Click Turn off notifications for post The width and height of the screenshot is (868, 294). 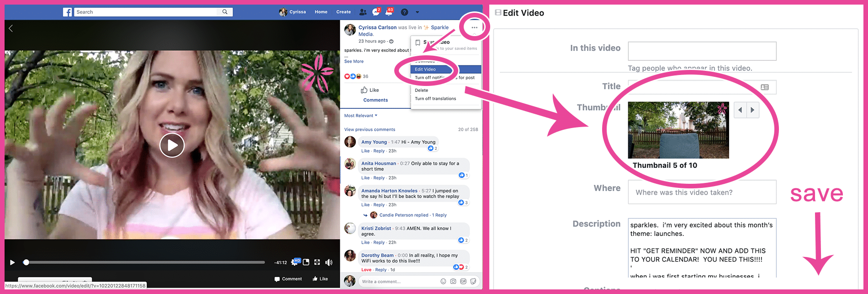pyautogui.click(x=445, y=78)
